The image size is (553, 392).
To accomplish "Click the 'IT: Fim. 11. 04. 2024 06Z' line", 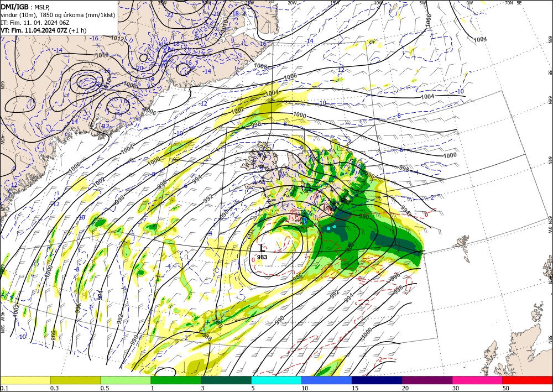I will pyautogui.click(x=34, y=23).
